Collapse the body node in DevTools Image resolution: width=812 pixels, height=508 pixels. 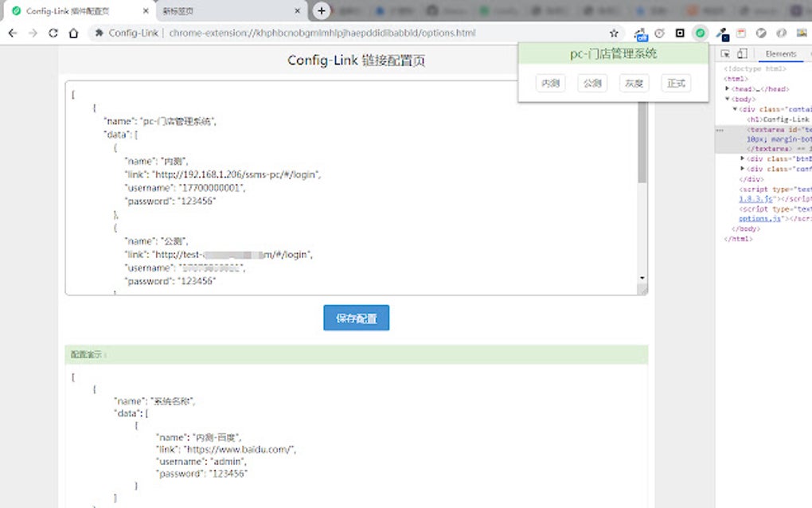click(727, 99)
